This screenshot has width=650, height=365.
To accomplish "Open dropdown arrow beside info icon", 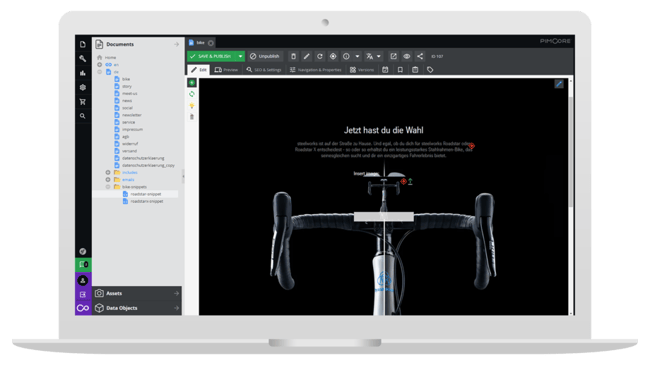I will coord(357,56).
